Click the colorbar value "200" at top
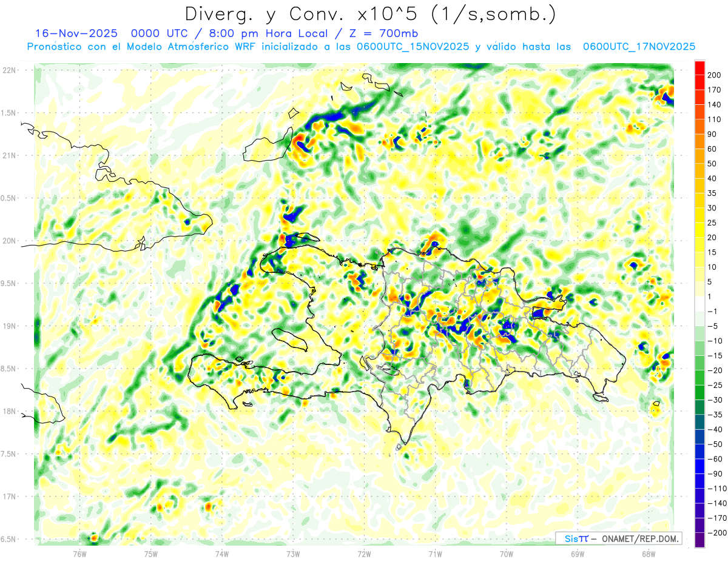Screen dimensions: 728x562 [x=714, y=75]
